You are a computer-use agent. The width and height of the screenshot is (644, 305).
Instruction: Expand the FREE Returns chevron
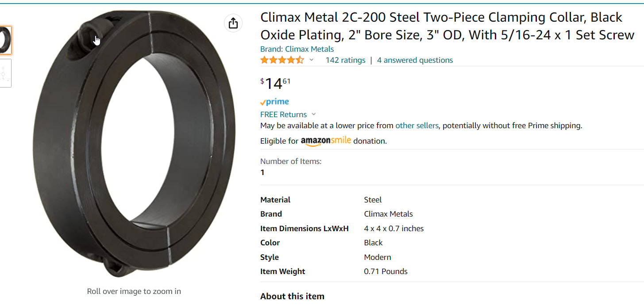point(314,114)
